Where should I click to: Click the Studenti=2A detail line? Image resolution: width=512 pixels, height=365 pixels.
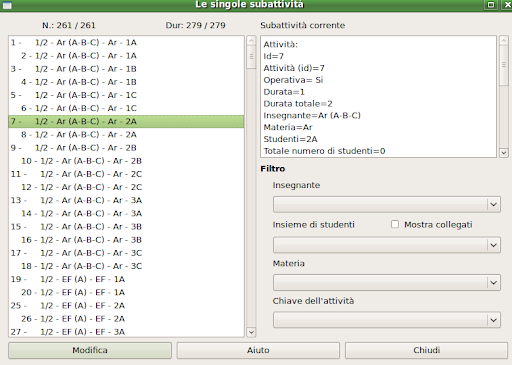(290, 139)
